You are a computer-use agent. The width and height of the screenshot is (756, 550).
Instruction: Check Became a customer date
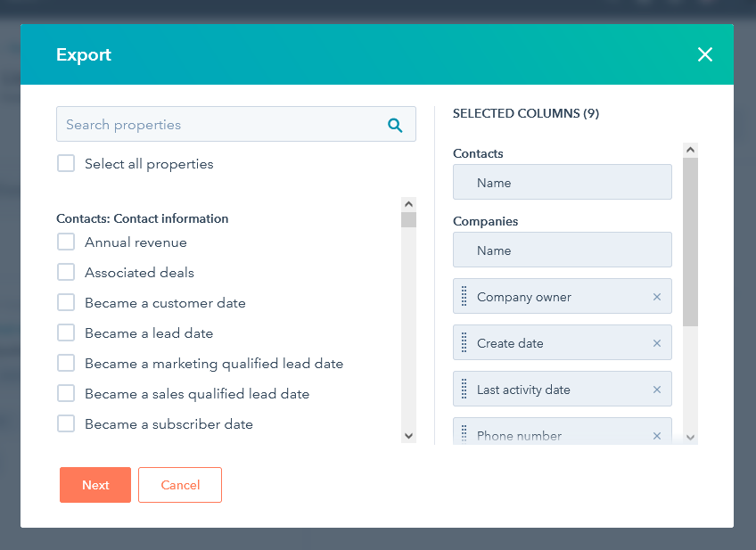click(65, 302)
